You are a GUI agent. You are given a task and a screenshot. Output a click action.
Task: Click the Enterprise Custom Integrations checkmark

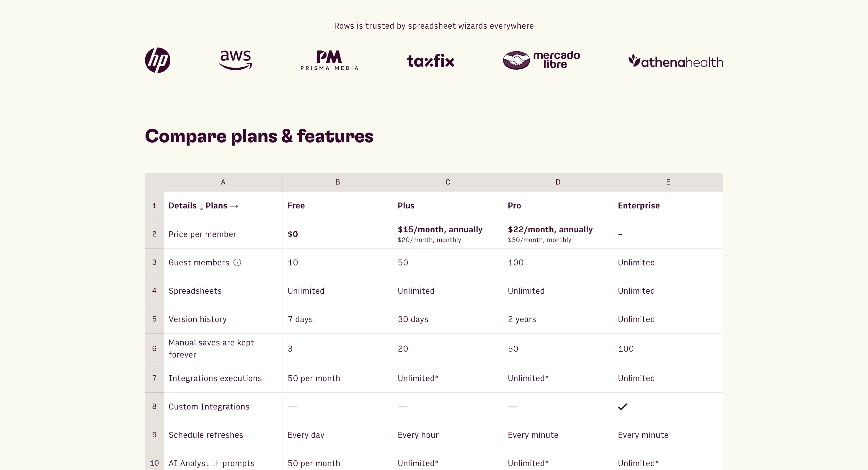[x=623, y=407]
